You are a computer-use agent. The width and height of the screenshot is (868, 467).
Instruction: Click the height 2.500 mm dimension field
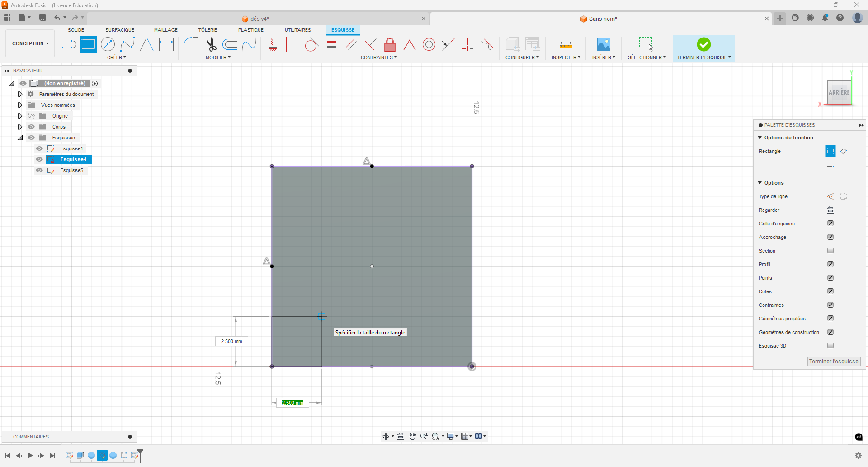tap(231, 341)
